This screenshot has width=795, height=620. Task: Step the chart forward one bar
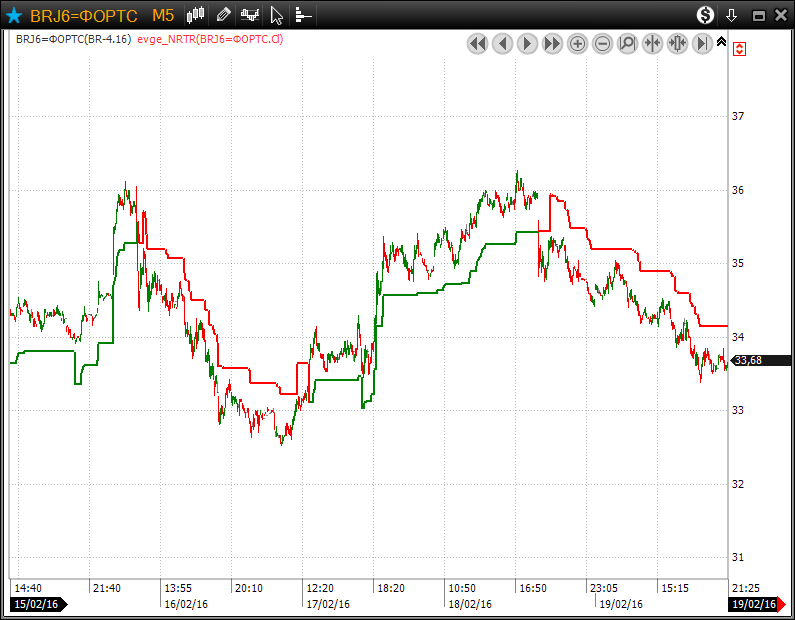[527, 44]
